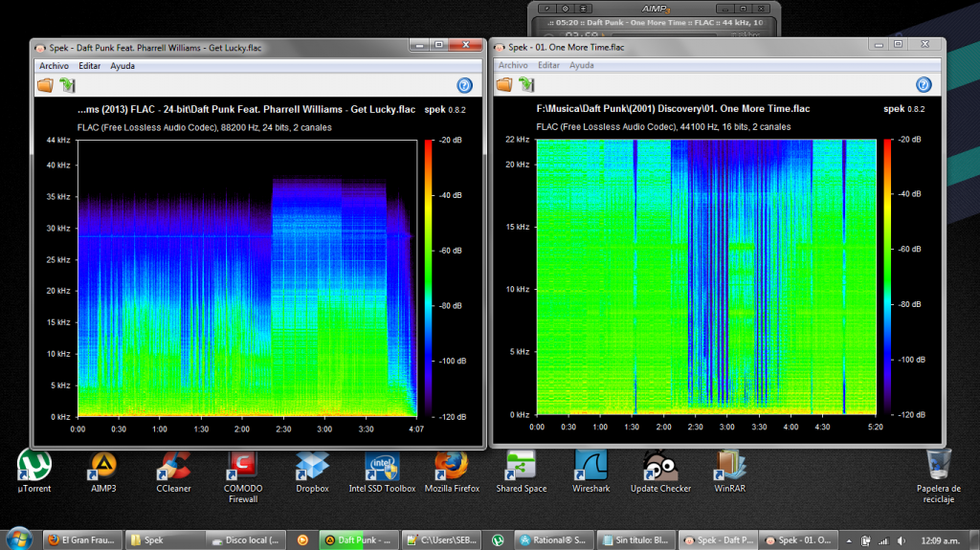Open file icon in One More Time Spek window

click(x=504, y=84)
